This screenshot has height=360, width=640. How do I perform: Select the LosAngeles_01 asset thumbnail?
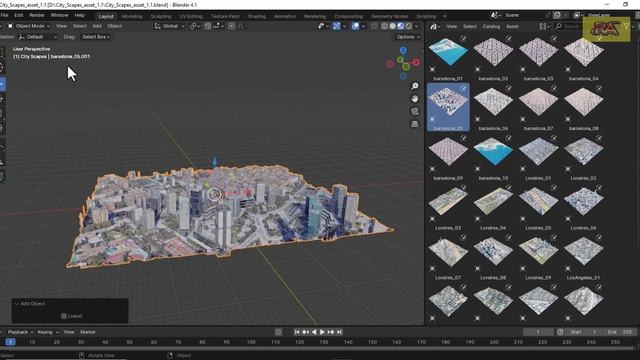point(583,251)
